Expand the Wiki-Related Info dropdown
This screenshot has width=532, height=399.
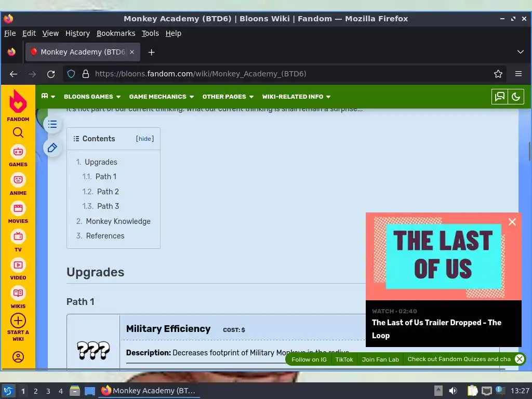coord(296,97)
